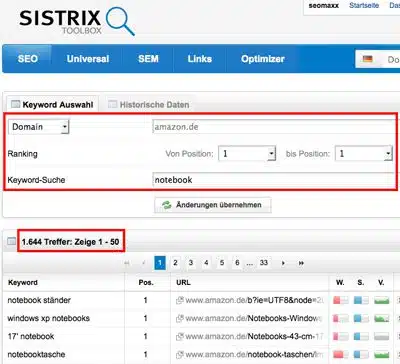Go to next results page arrow
Viewport: 400px width, 364px height.
pyautogui.click(x=283, y=263)
